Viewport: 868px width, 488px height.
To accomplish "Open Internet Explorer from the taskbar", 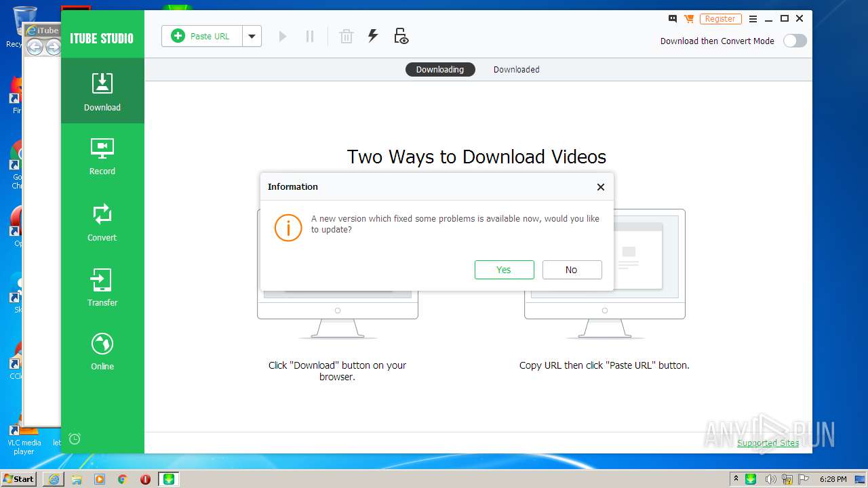I will pyautogui.click(x=54, y=479).
